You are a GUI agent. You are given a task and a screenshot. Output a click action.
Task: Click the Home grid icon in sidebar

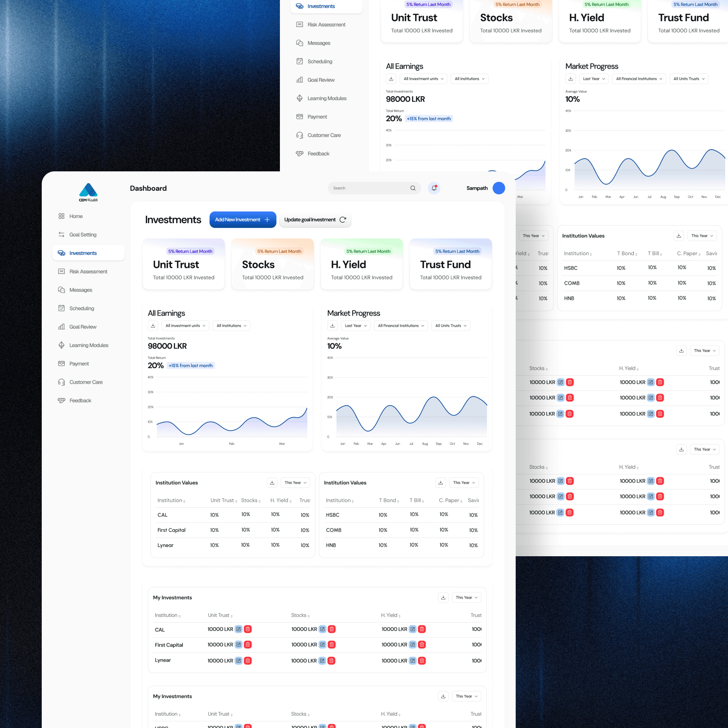61,216
